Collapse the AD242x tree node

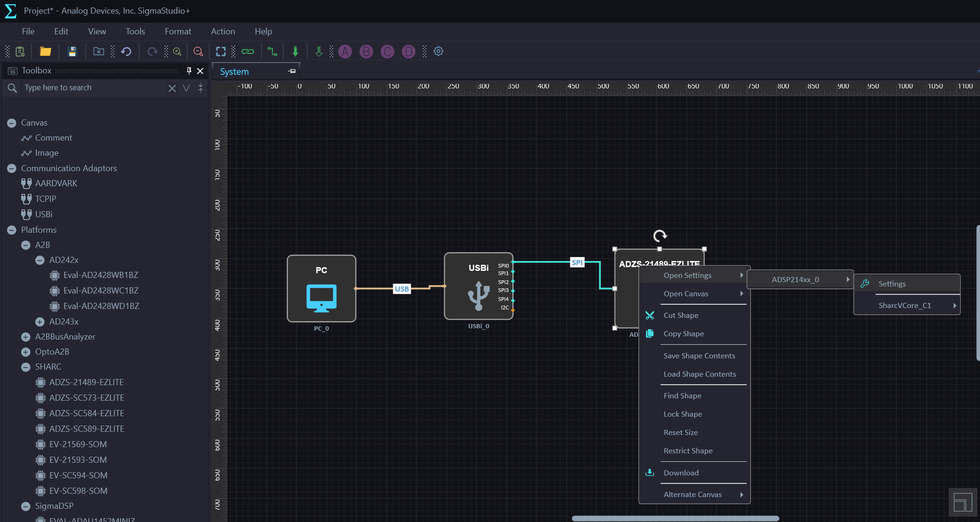coord(40,260)
